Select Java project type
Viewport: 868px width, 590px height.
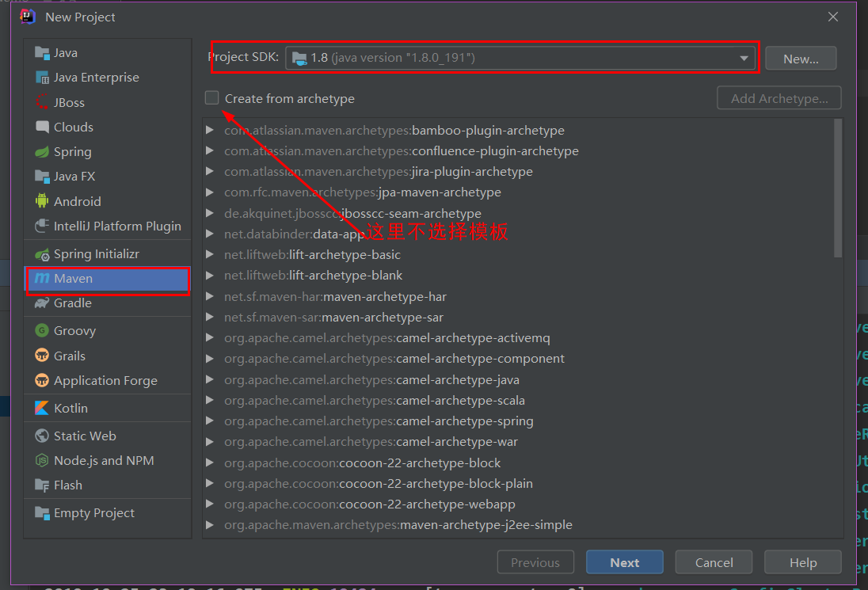coord(108,53)
